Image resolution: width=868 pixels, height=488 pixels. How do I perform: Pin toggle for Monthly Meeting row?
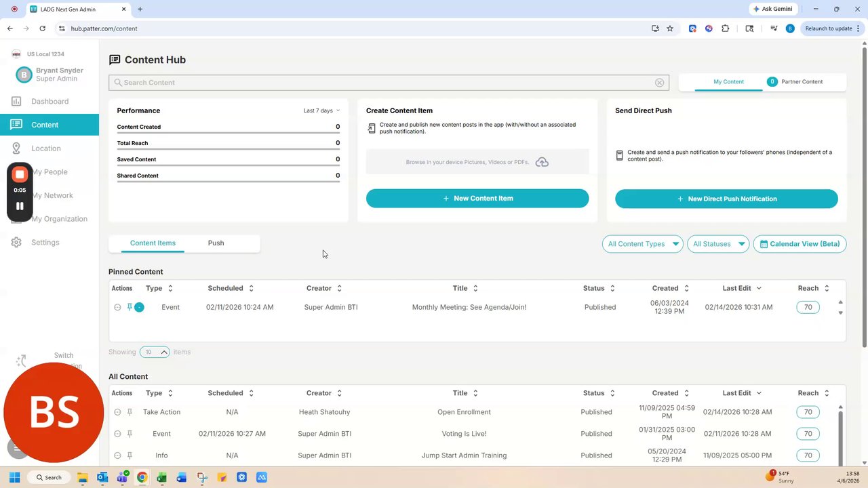129,307
